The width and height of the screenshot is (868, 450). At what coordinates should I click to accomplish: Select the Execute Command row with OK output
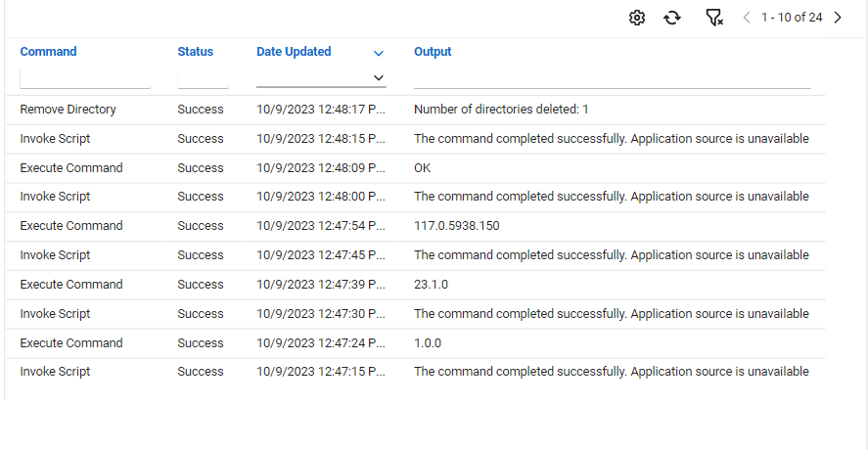[71, 168]
